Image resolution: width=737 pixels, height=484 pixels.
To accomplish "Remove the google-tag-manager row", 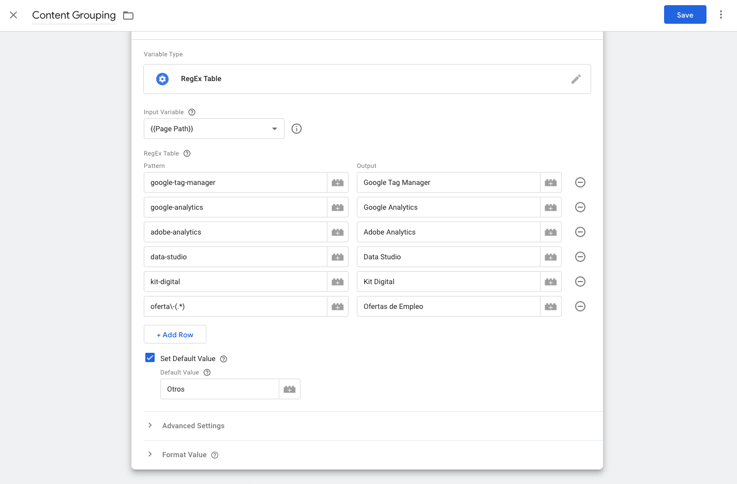I will (580, 182).
